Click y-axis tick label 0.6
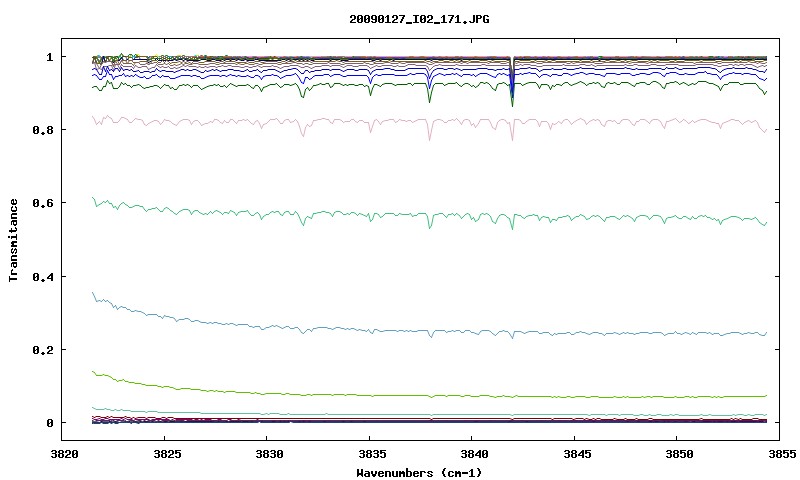Image resolution: width=800 pixels, height=480 pixels. [x=42, y=203]
